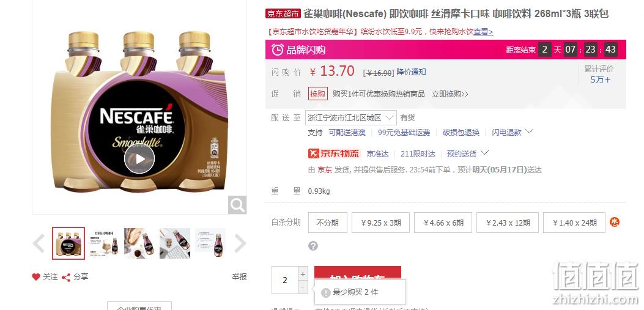The width and height of the screenshot is (644, 310).
Task: Show previous thumbnails with left arrow
Action: click(x=39, y=243)
